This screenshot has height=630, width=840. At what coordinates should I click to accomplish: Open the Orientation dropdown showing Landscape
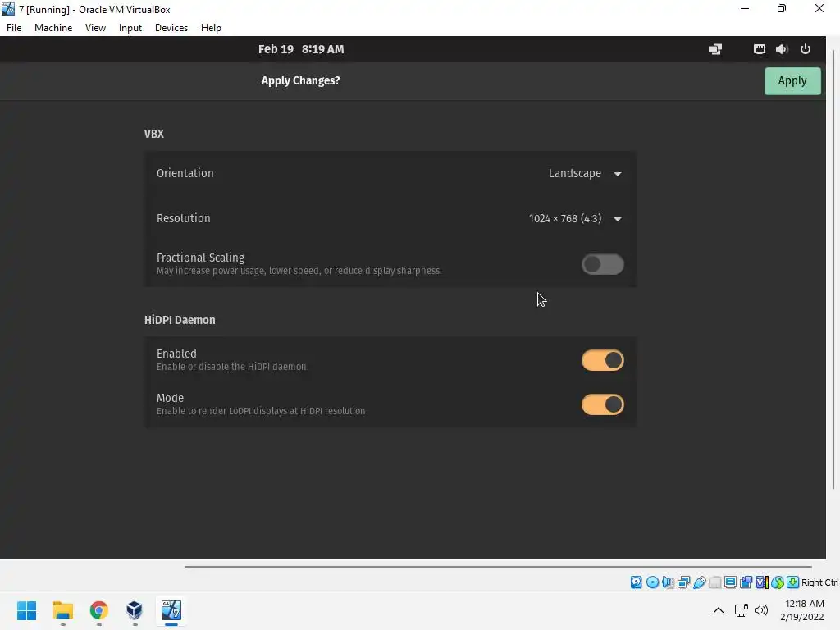(584, 174)
